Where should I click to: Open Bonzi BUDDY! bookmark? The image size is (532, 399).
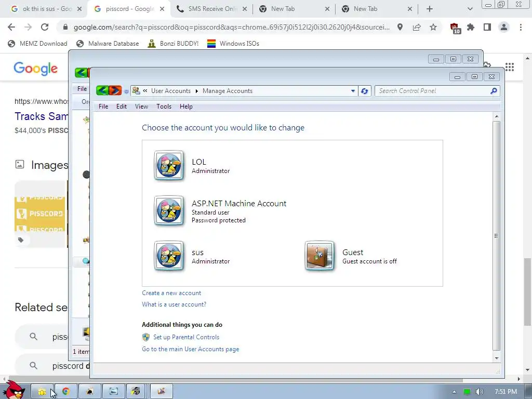[173, 44]
